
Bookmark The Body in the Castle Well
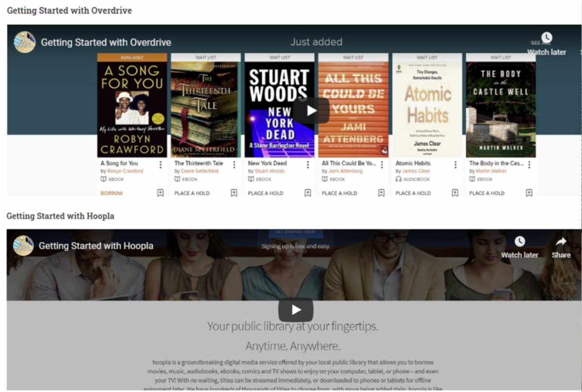click(529, 193)
